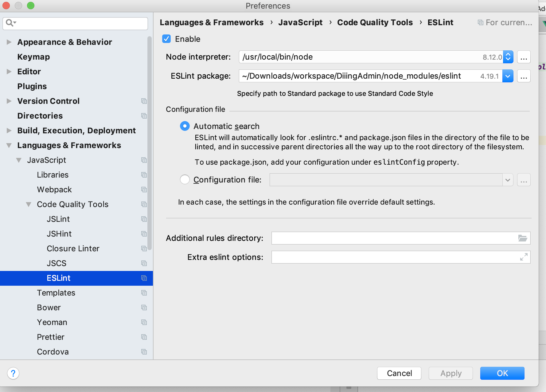
Task: Click the project-level icon beside Libraries
Action: point(144,175)
